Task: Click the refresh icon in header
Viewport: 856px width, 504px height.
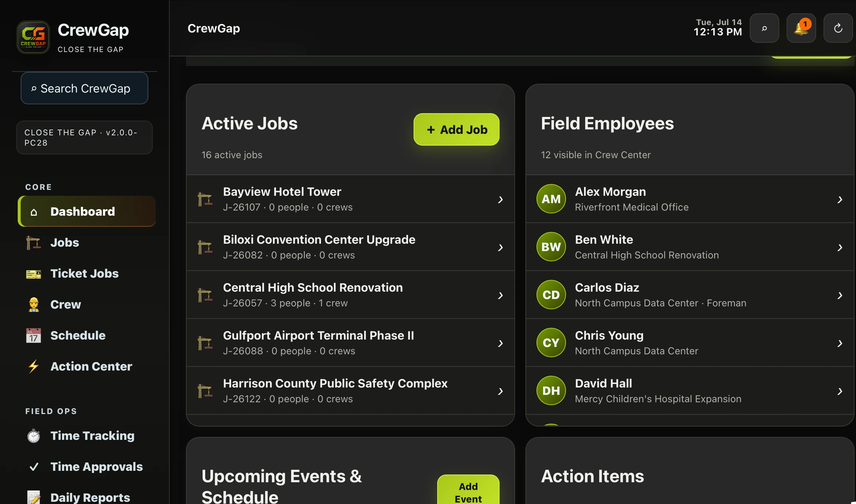Action: (838, 28)
